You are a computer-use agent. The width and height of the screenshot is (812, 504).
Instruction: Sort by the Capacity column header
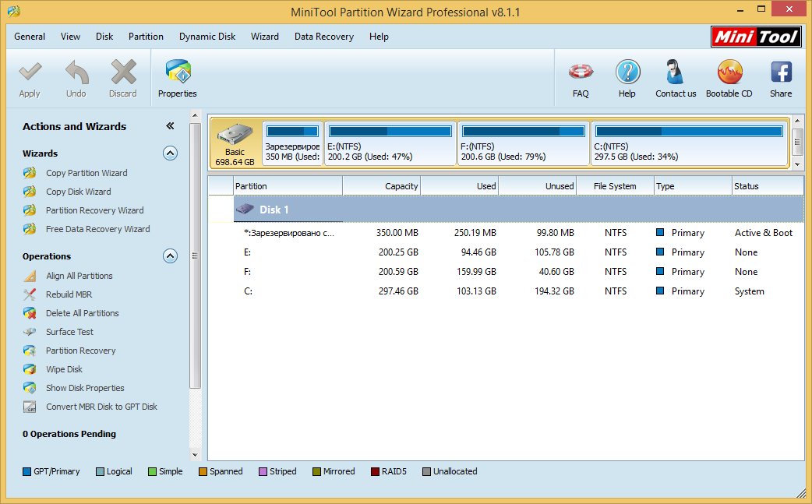coord(382,186)
